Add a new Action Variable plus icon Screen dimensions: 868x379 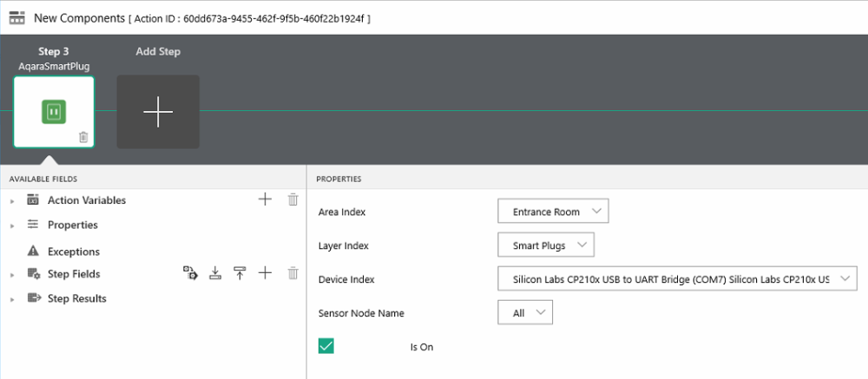click(265, 199)
